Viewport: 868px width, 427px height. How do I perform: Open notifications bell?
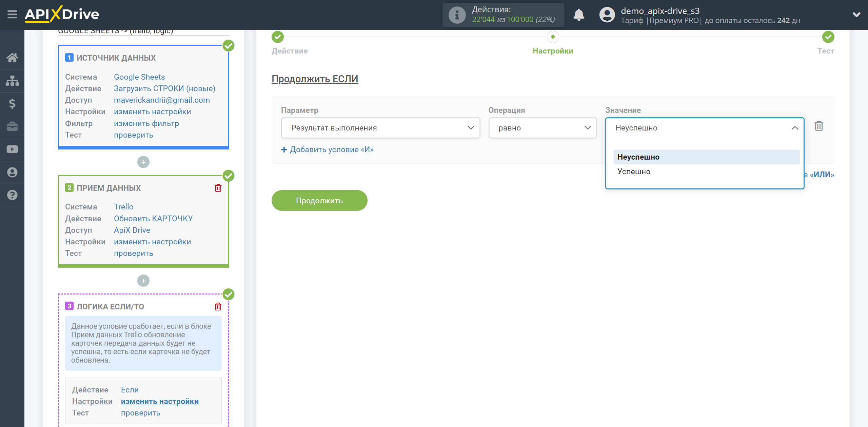click(x=579, y=15)
